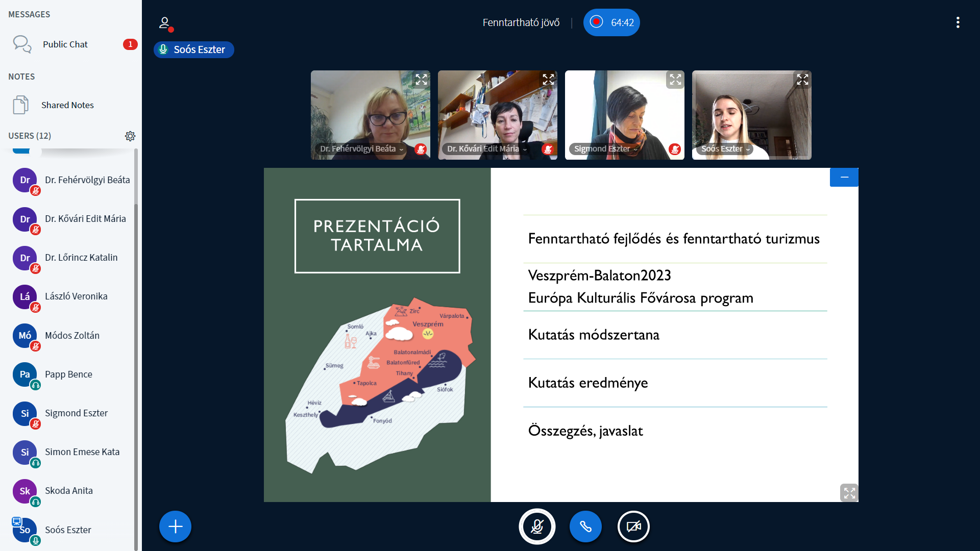Toggle microphone mute button
Viewport: 980px width, 551px height.
pyautogui.click(x=537, y=527)
